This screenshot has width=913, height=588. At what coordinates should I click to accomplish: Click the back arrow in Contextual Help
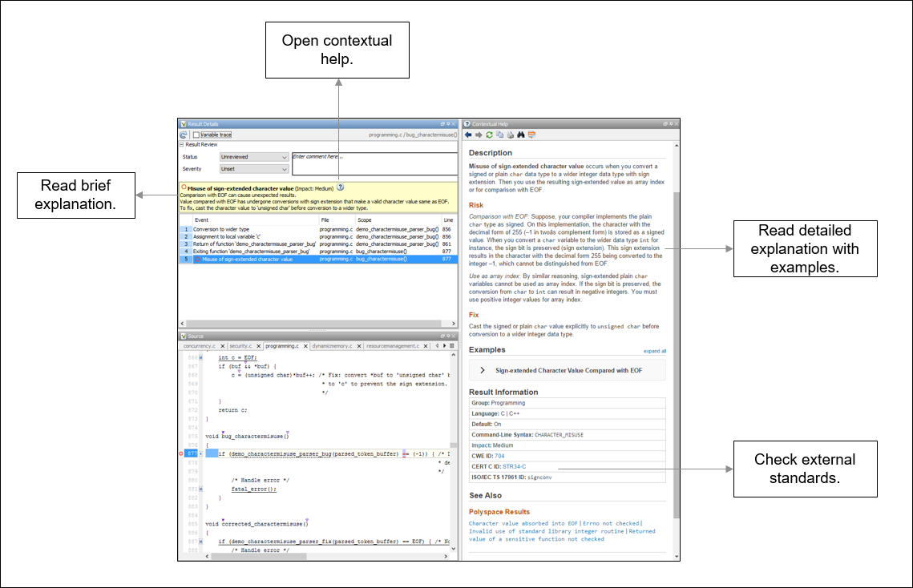pos(468,135)
